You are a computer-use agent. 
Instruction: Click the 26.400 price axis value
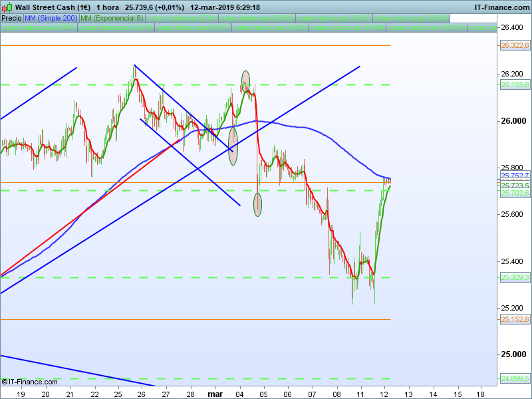(x=512, y=27)
